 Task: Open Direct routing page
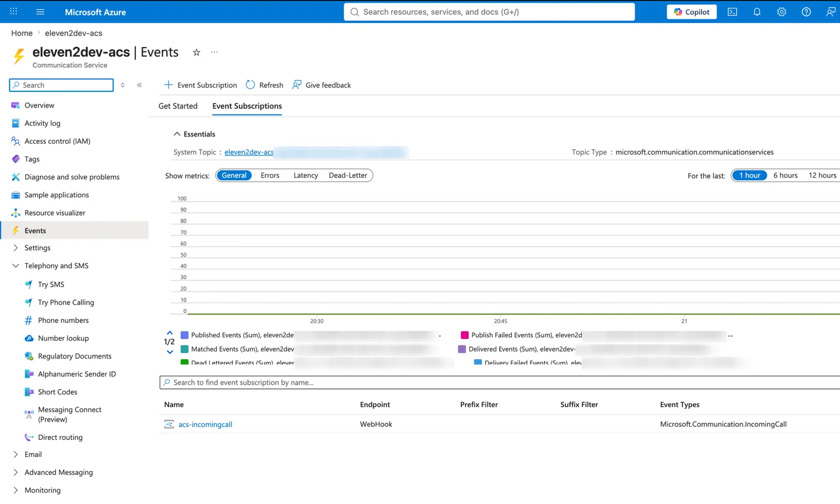click(60, 437)
